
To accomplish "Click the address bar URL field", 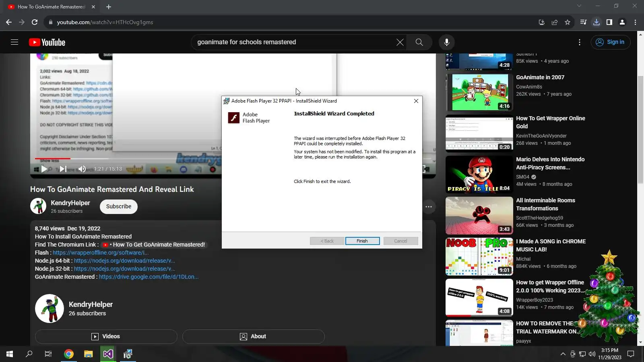I will 290,22.
